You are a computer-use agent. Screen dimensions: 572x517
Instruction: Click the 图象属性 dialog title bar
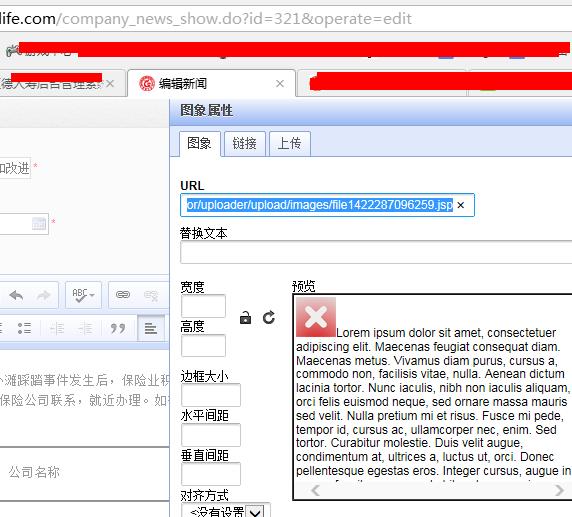pos(371,111)
